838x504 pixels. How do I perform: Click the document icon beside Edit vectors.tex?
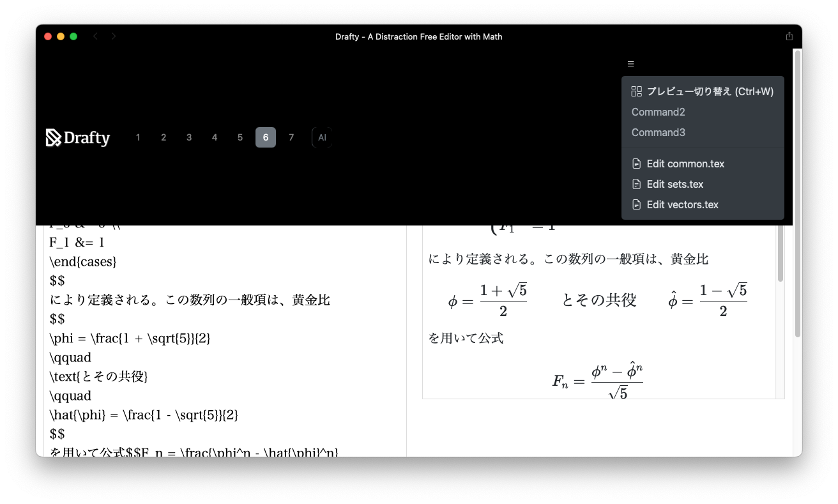636,204
